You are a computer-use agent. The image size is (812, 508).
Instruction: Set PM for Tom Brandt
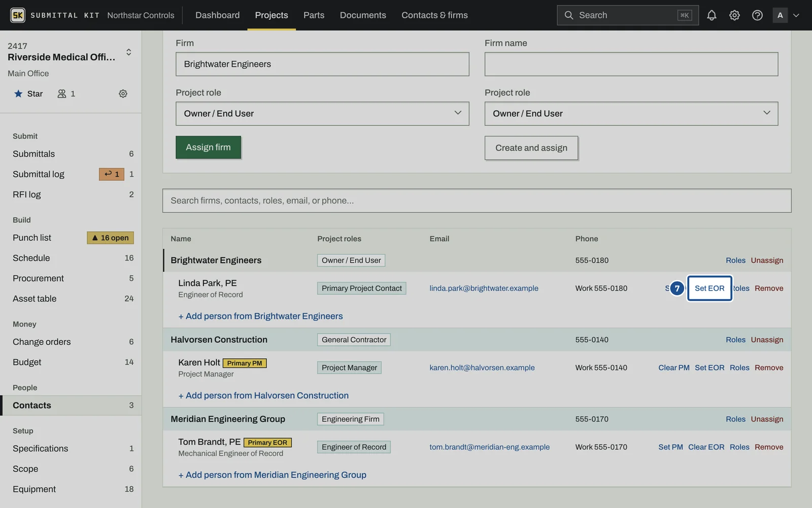(x=670, y=447)
